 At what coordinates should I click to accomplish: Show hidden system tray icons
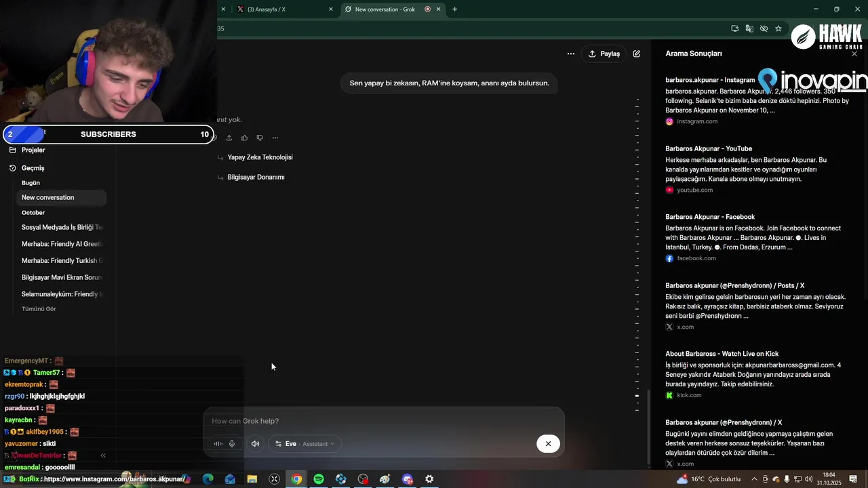[x=754, y=479]
